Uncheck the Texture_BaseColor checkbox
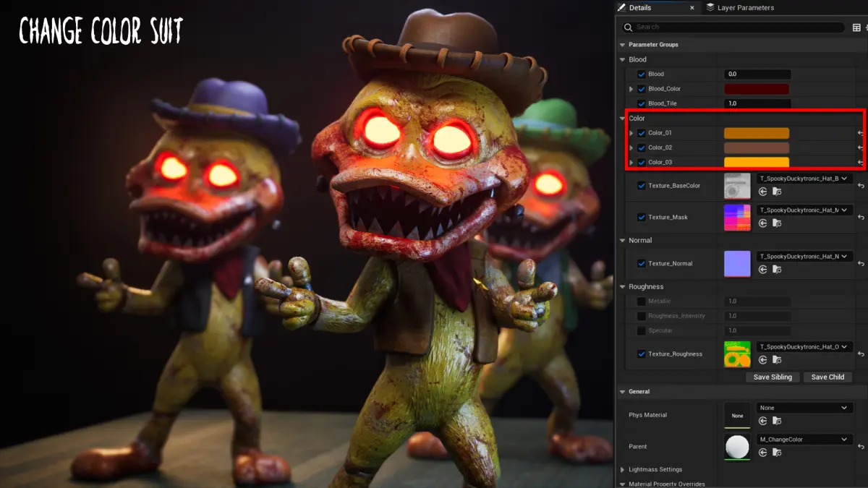The height and width of the screenshot is (488, 868). [x=641, y=186]
